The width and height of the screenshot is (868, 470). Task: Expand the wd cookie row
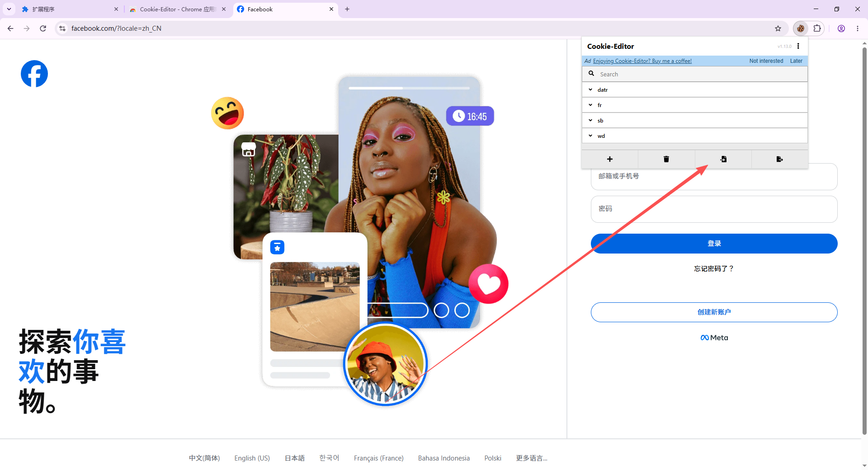(694, 136)
